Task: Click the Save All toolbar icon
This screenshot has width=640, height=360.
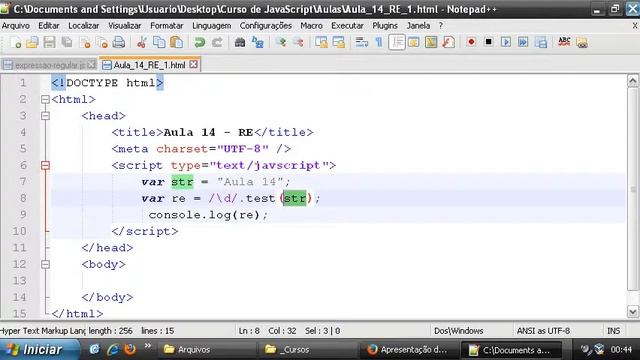Action: [67, 42]
